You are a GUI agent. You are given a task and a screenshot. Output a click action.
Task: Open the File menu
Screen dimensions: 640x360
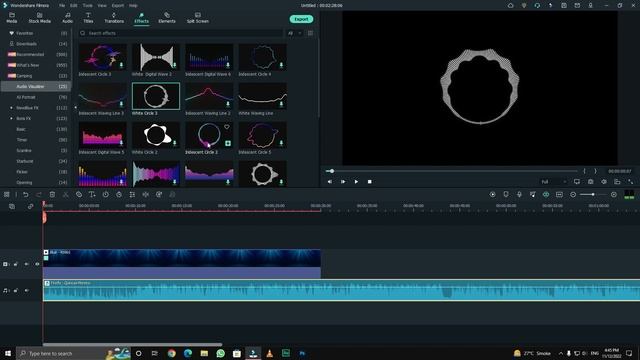coord(62,6)
